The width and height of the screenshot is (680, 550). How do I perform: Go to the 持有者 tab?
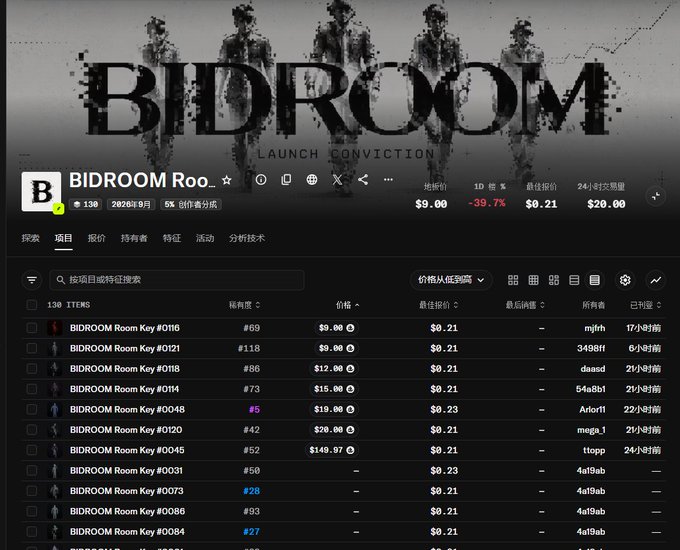[x=134, y=238]
